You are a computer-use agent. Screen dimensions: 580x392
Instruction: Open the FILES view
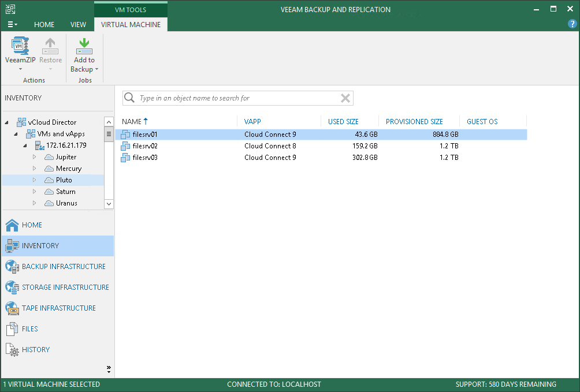pyautogui.click(x=58, y=328)
